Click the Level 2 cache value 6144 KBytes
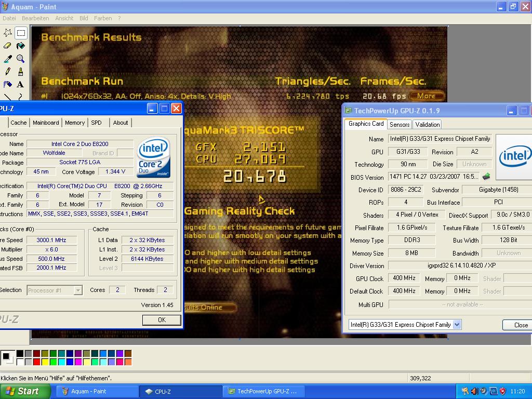Screen dimensions: 532x399 [x=147, y=259]
